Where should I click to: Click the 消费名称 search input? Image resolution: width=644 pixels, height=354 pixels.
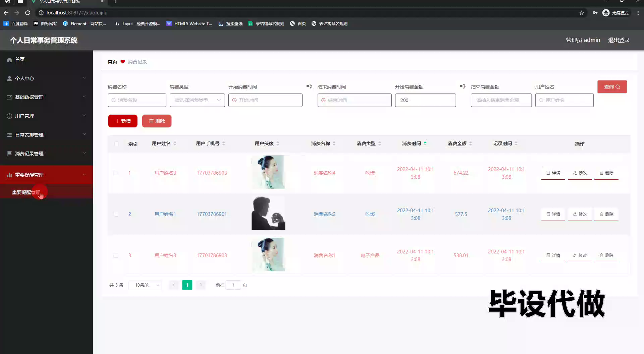[137, 100]
